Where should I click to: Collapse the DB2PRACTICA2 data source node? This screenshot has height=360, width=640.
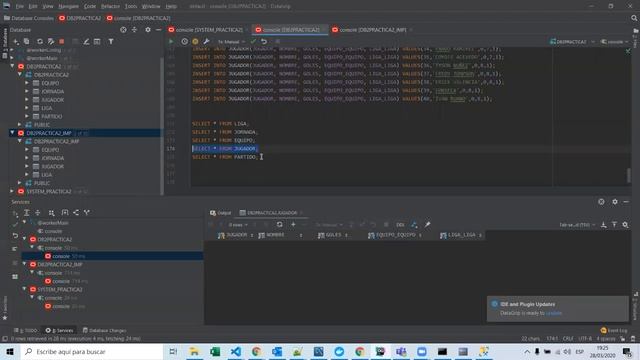[x=12, y=66]
